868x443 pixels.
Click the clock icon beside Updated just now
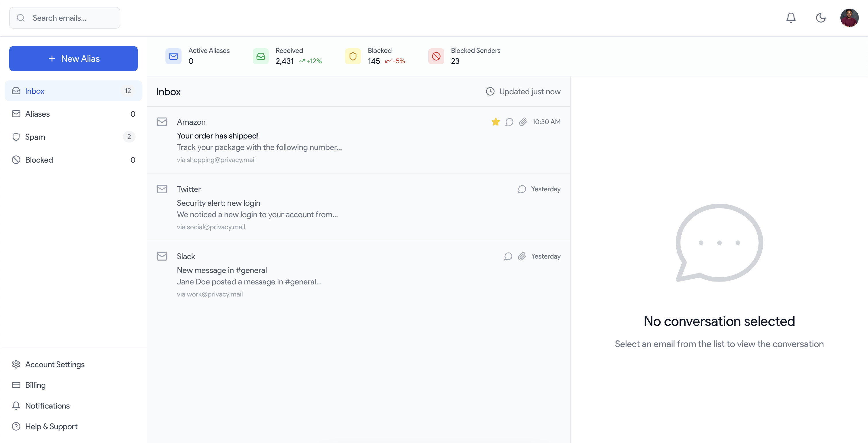(x=490, y=92)
